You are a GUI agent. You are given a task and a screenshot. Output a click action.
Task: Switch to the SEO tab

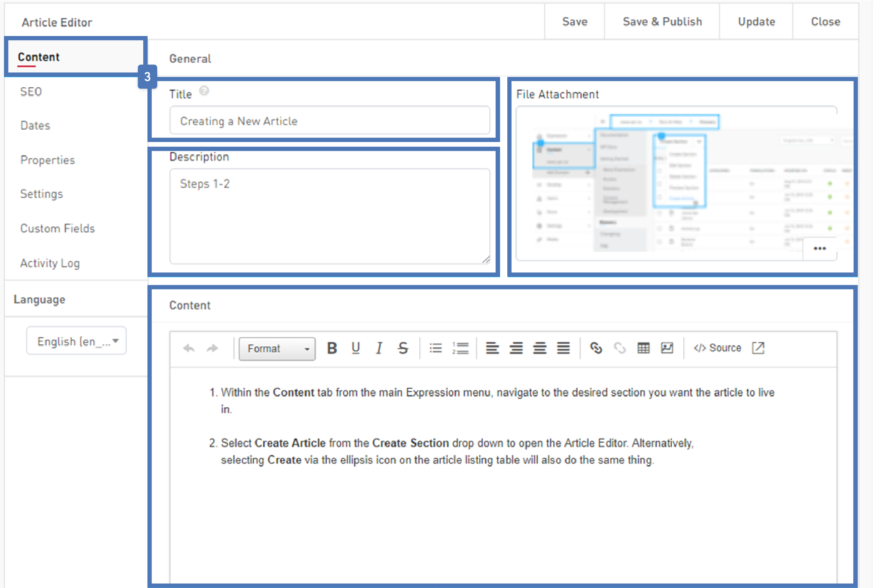(x=31, y=92)
